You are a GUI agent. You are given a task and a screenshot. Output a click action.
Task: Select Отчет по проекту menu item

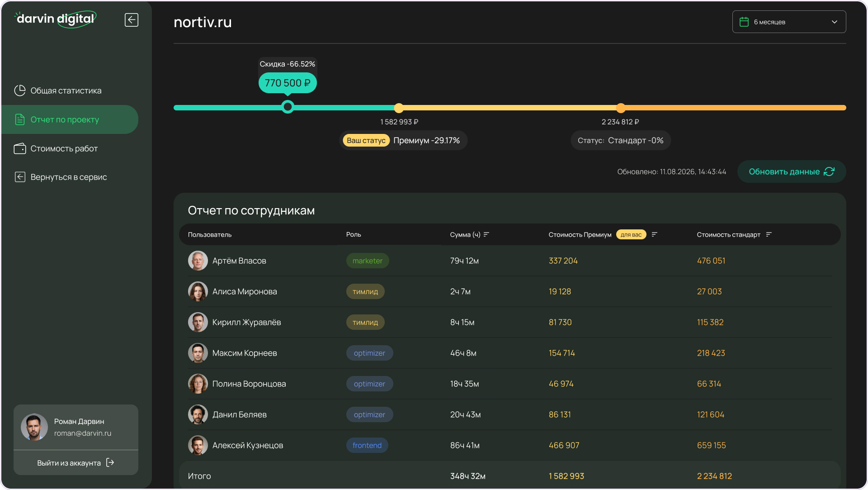click(x=70, y=119)
